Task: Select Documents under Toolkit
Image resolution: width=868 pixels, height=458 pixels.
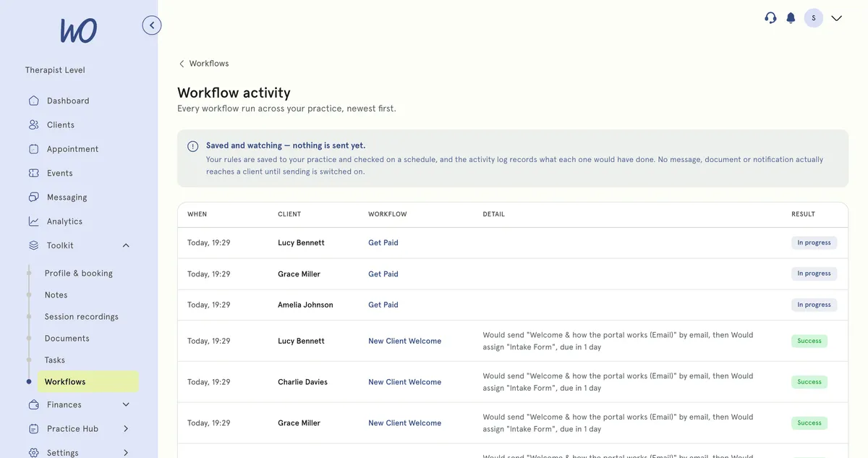Action: pos(67,339)
